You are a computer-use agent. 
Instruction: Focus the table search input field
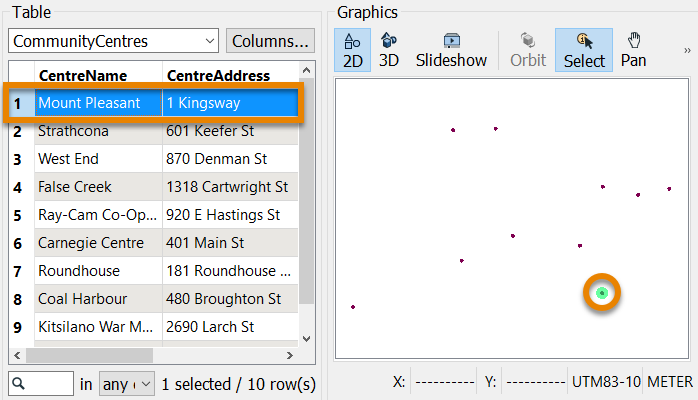coord(41,384)
